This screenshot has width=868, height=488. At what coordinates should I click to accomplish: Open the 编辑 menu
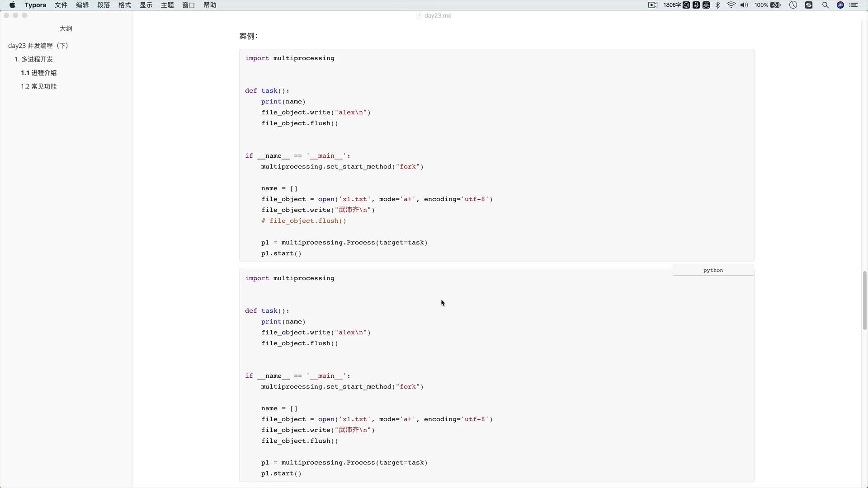click(82, 5)
